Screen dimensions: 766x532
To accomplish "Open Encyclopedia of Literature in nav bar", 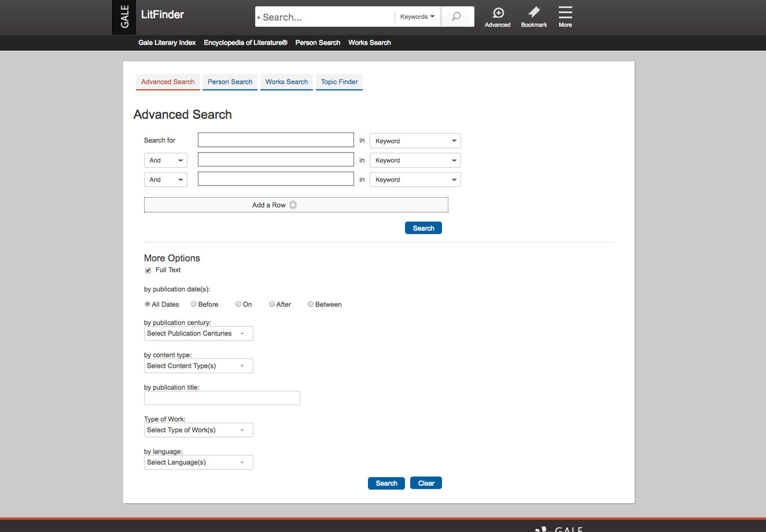I will pyautogui.click(x=246, y=43).
